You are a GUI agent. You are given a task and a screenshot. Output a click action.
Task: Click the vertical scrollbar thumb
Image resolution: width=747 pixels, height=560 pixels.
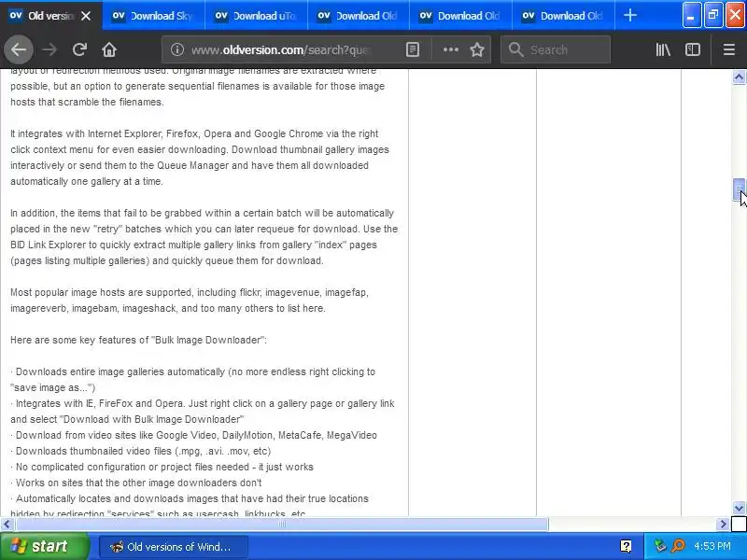739,190
